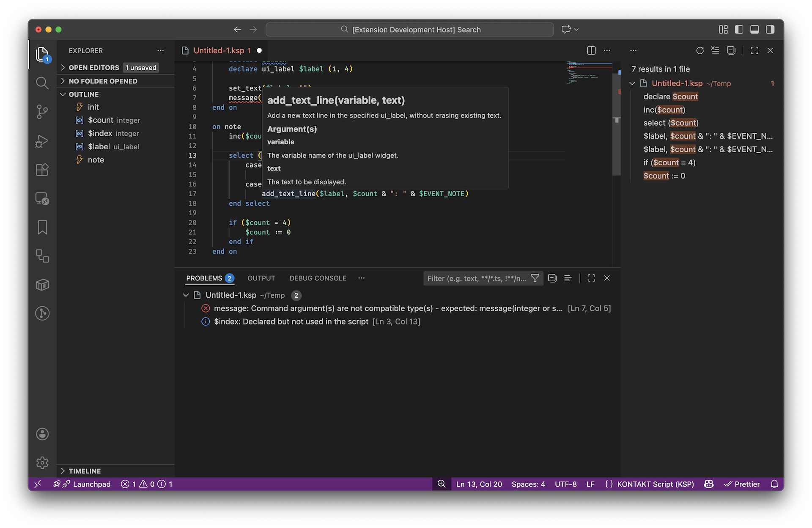Open the DEBUG CONSOLE tab
Screen dimensions: 812x528
(x=318, y=278)
